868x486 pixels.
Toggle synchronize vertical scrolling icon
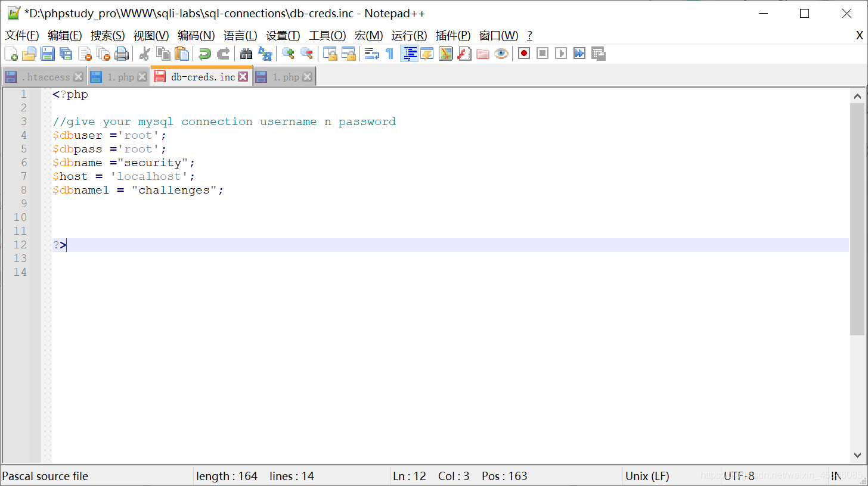[330, 54]
